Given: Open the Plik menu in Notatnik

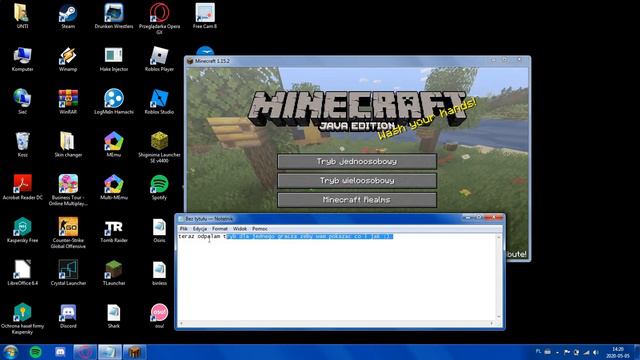Looking at the screenshot, I should coord(184,229).
